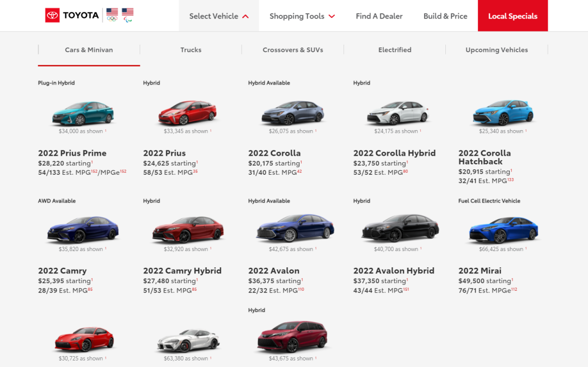Click the gray 2022 Corolla car image
Image resolution: width=588 pixels, height=367 pixels.
tap(292, 113)
